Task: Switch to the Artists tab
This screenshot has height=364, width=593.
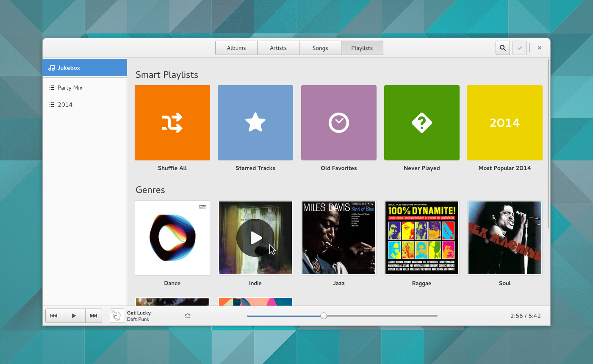Action: click(278, 48)
